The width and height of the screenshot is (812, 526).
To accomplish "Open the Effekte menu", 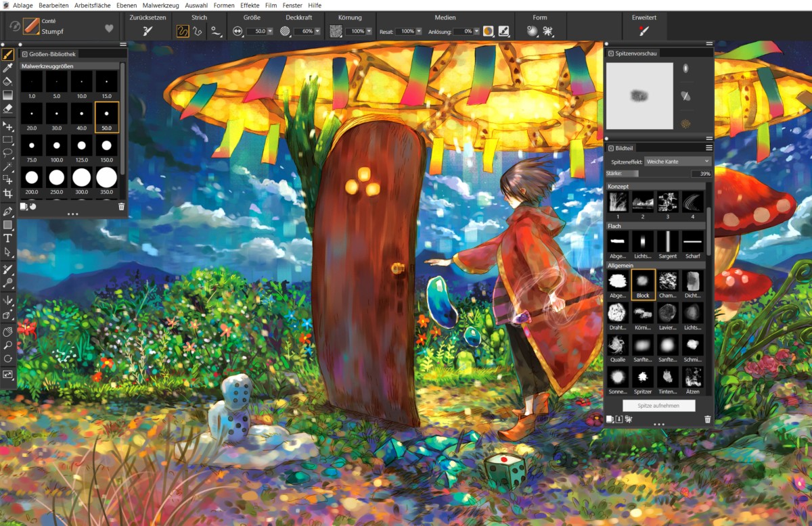I will click(250, 5).
